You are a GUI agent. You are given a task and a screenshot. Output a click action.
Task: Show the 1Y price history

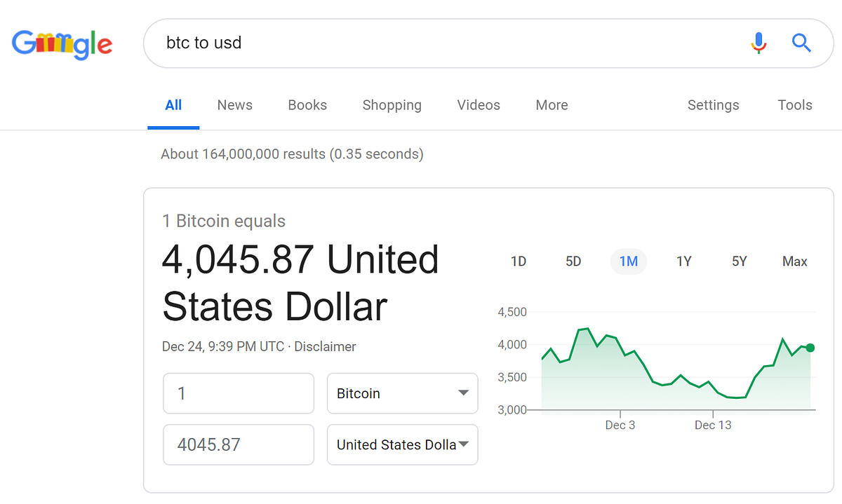pos(684,261)
